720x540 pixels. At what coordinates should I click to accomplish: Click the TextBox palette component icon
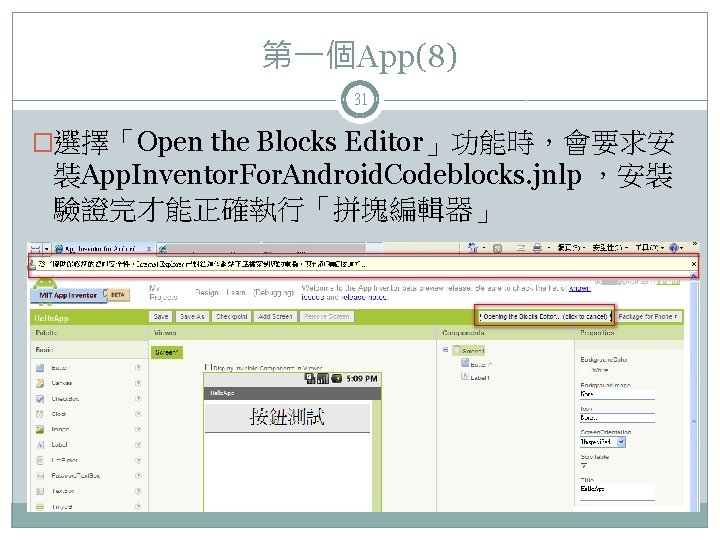(40, 491)
